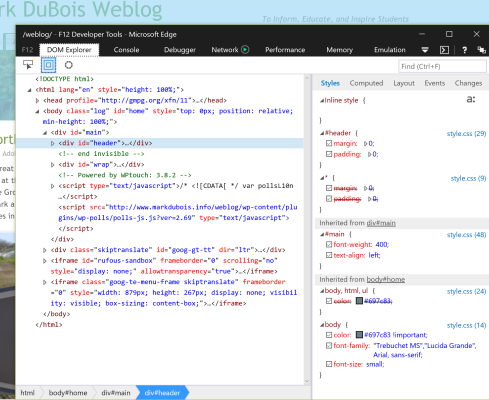Open the style.css (24) source link
Screen dimensions: 489x400
[466, 292]
